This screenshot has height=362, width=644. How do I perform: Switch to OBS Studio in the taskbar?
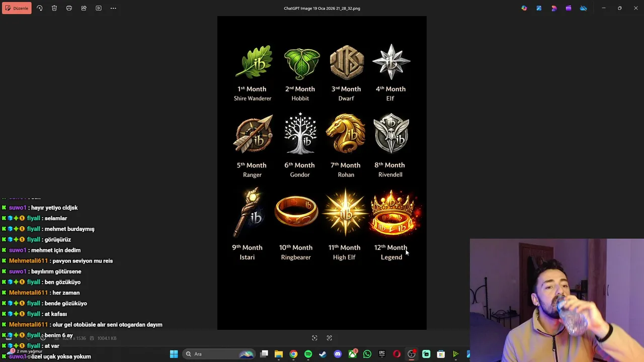(x=412, y=354)
